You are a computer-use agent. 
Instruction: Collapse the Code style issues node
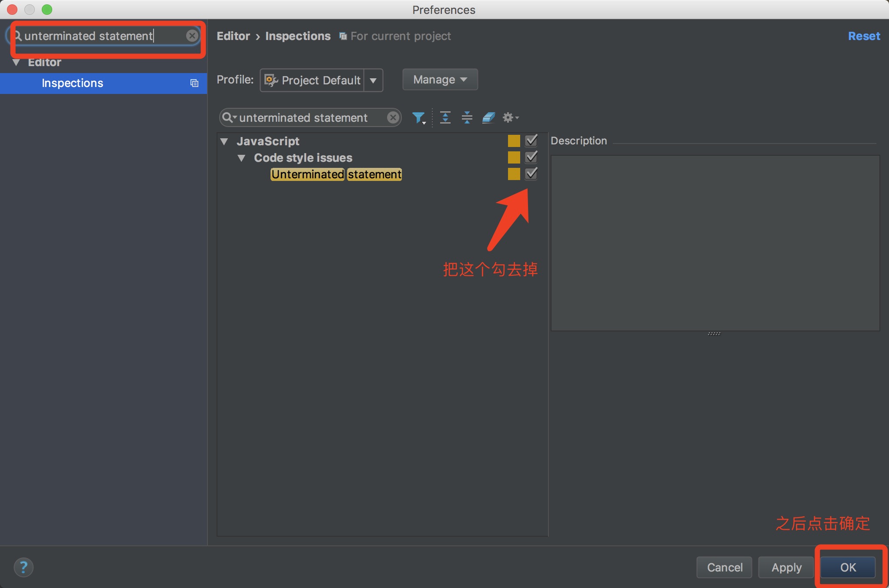tap(241, 157)
